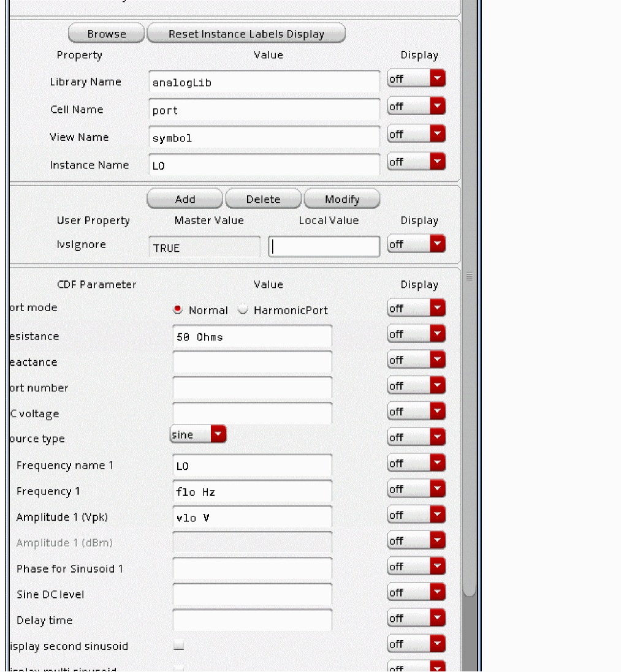The height and width of the screenshot is (672, 621).
Task: Click into Phase for Sinusoid 1 field
Action: click(252, 568)
